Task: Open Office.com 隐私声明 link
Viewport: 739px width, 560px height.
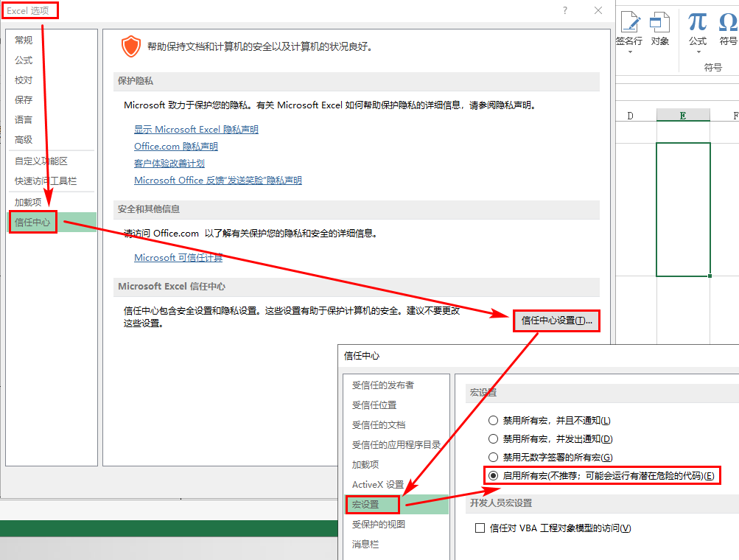Action: [176, 146]
